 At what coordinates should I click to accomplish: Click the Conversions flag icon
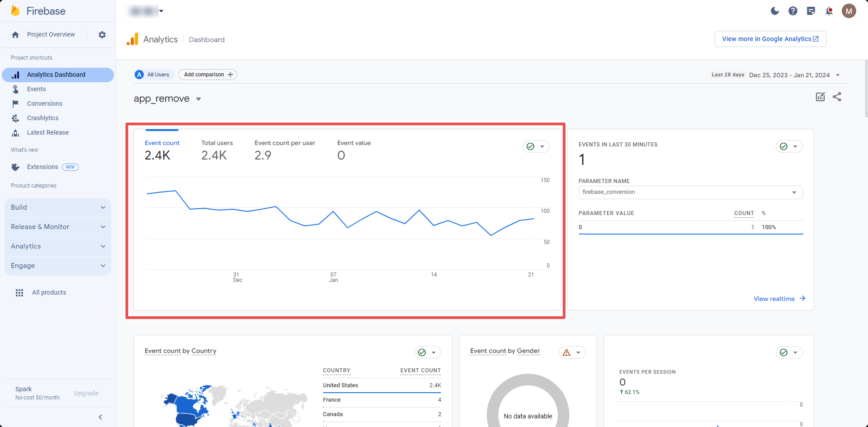15,104
